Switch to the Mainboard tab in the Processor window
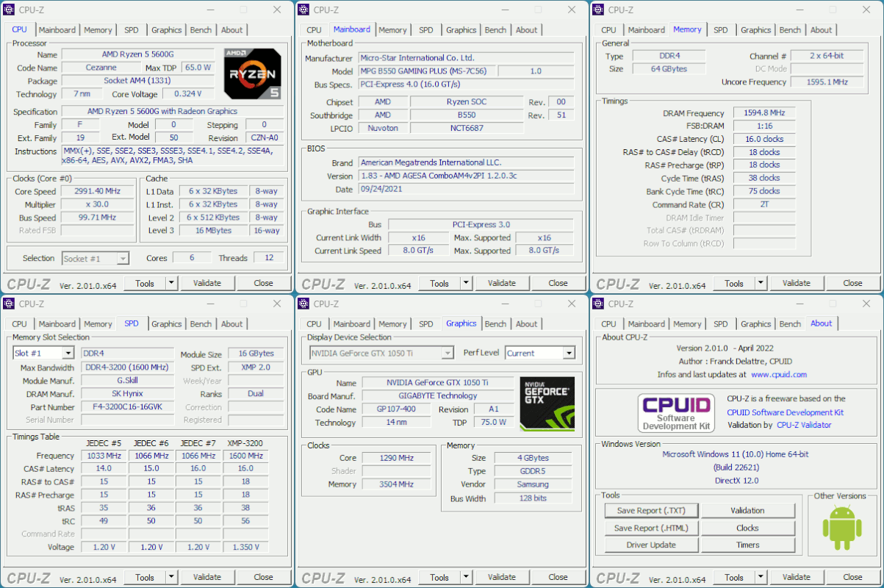Viewport: 884px width, 588px height. (x=57, y=30)
